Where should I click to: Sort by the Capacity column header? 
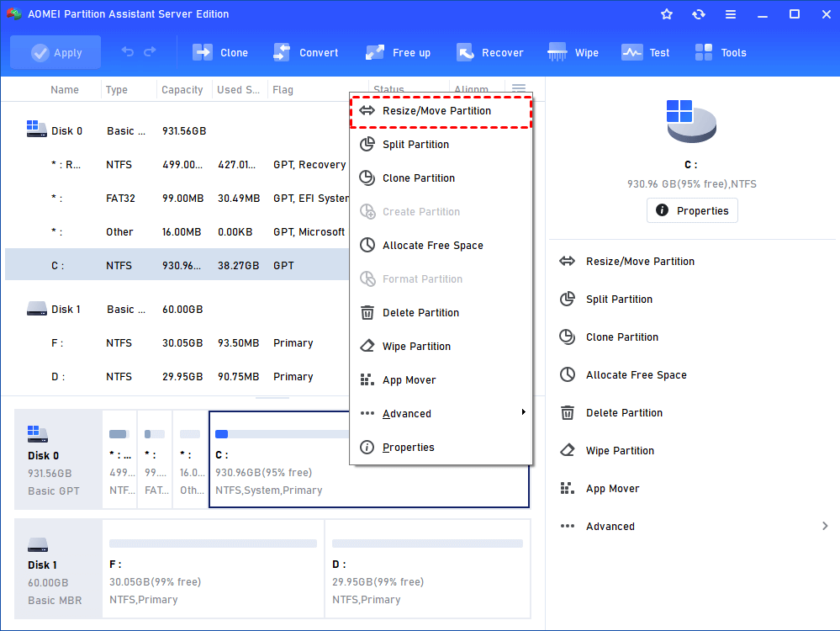point(182,90)
